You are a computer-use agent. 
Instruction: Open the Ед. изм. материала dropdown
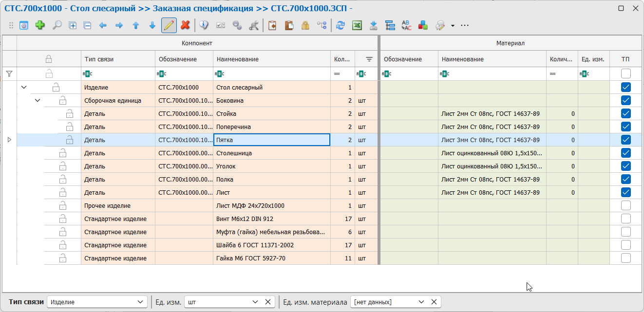pyautogui.click(x=422, y=302)
